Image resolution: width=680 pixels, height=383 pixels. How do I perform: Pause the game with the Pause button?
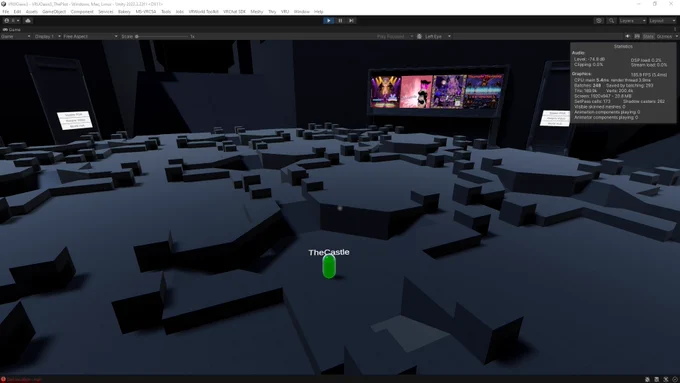340,20
